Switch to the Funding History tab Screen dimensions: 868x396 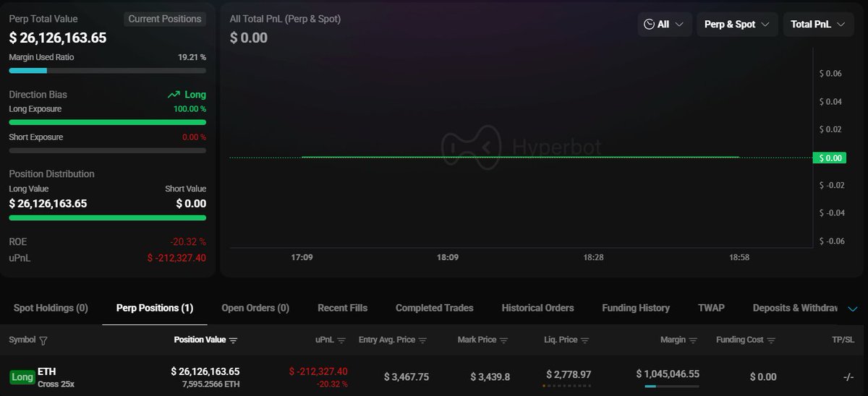click(x=636, y=308)
